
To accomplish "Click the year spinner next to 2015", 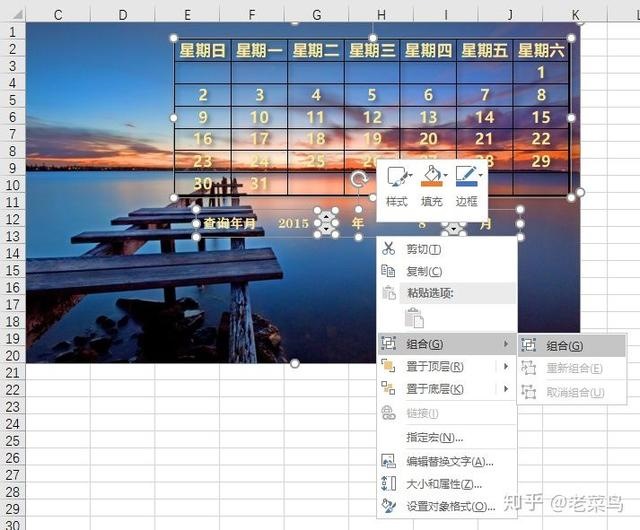I will (x=326, y=223).
